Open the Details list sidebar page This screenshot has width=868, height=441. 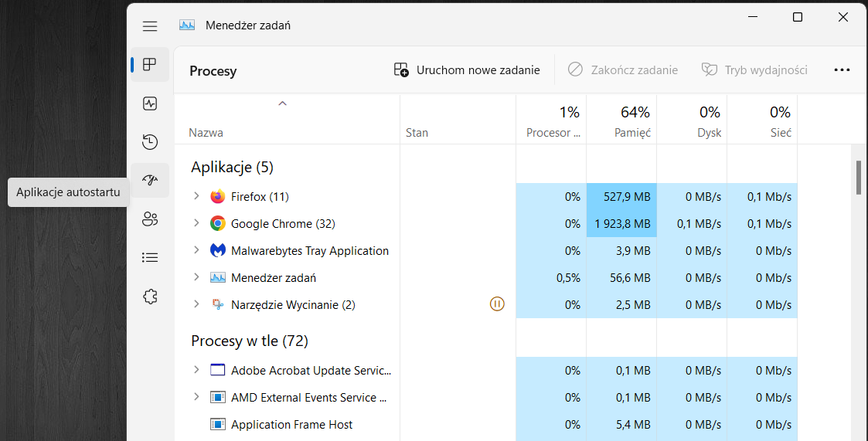pyautogui.click(x=150, y=258)
